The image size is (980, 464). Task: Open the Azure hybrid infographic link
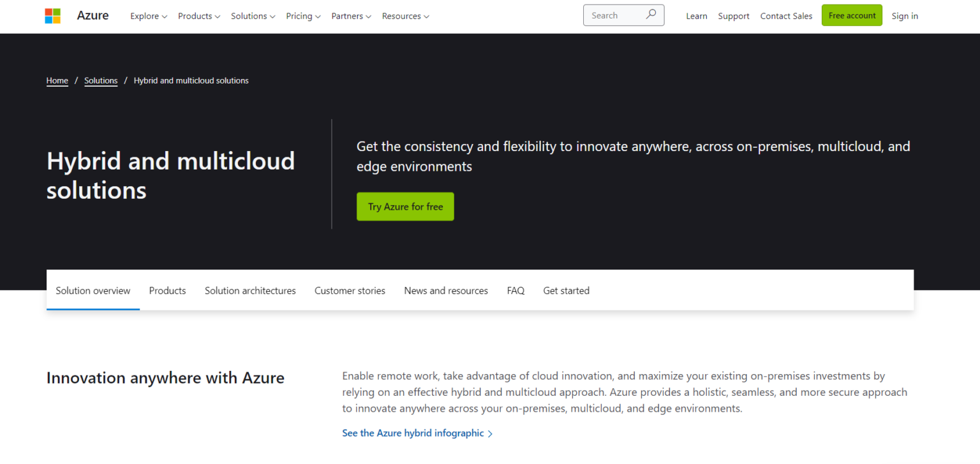[x=412, y=433]
